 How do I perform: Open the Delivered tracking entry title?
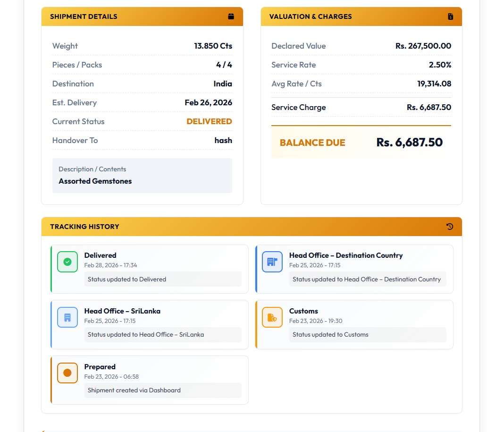[100, 255]
